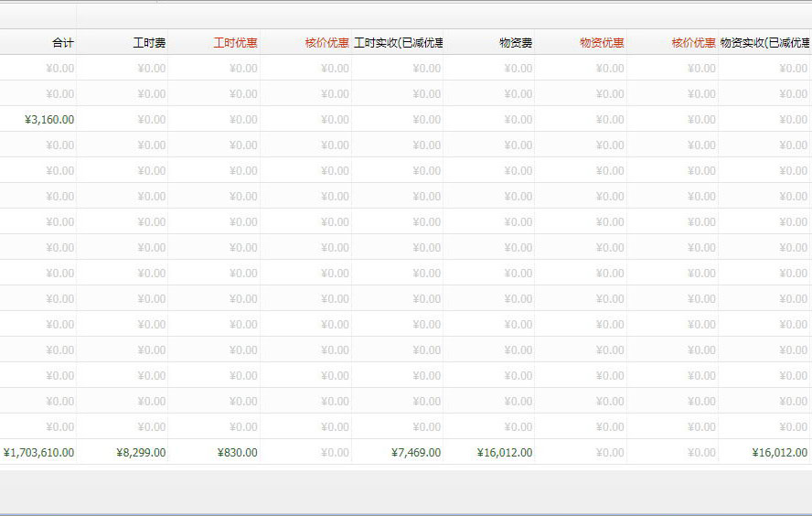812x516 pixels.
Task: Select the 物资实收(已减优惠 column header
Action: pyautogui.click(x=765, y=42)
